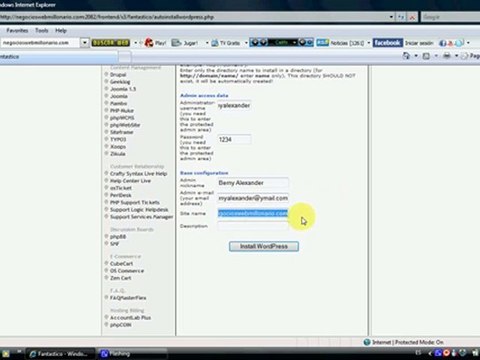
Task: Click the TYPO3 link
Action: [x=118, y=139]
